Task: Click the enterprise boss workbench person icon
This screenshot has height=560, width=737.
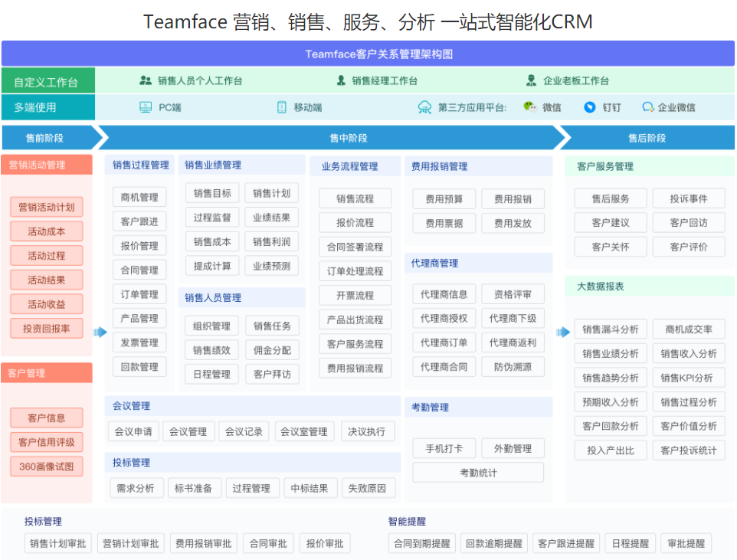Action: tap(531, 80)
